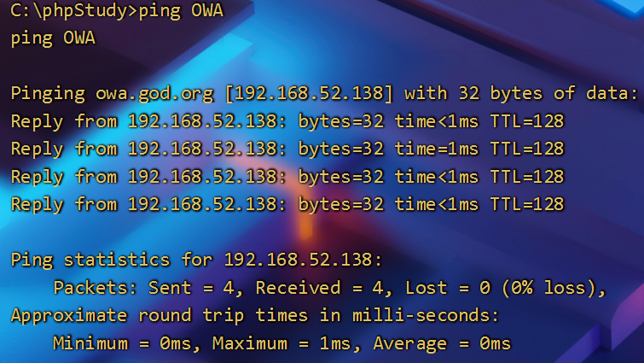Click 'Sent = 4' in Packets line
644x363 pixels.
tap(191, 288)
